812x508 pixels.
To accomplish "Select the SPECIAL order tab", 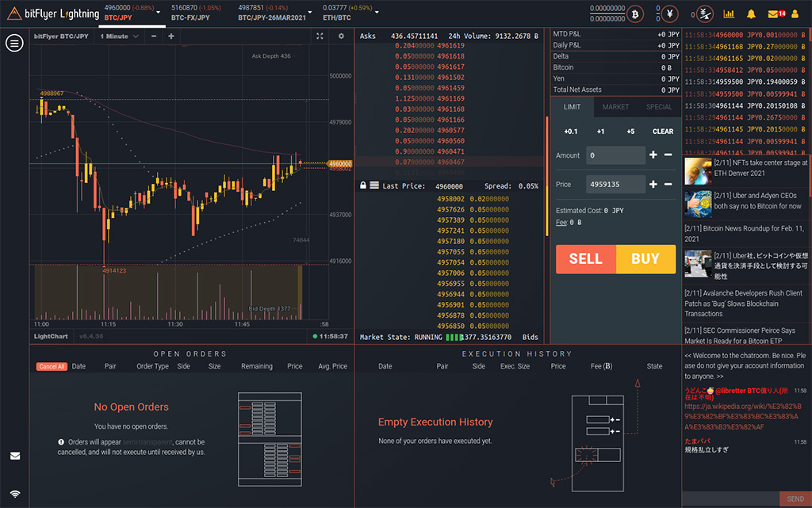I will (659, 107).
